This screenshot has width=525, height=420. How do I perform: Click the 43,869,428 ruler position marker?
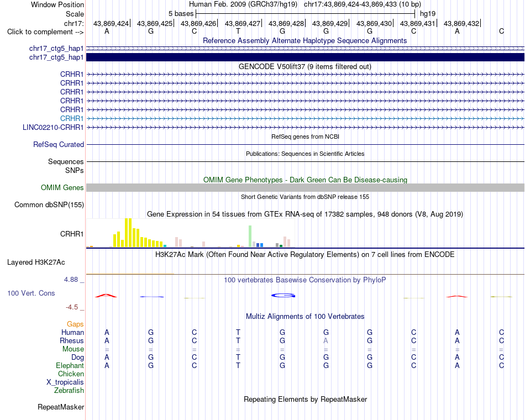[286, 23]
